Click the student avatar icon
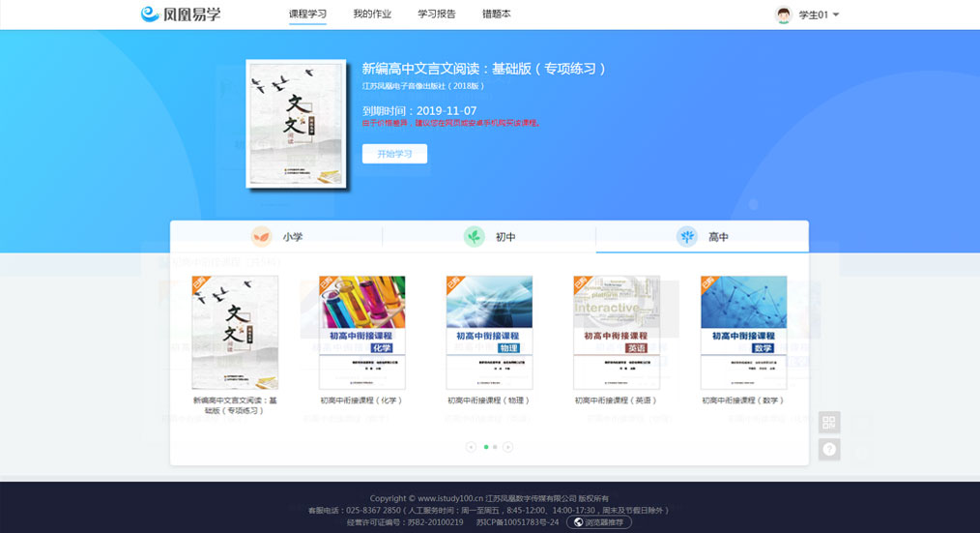980x533 pixels. (x=783, y=15)
